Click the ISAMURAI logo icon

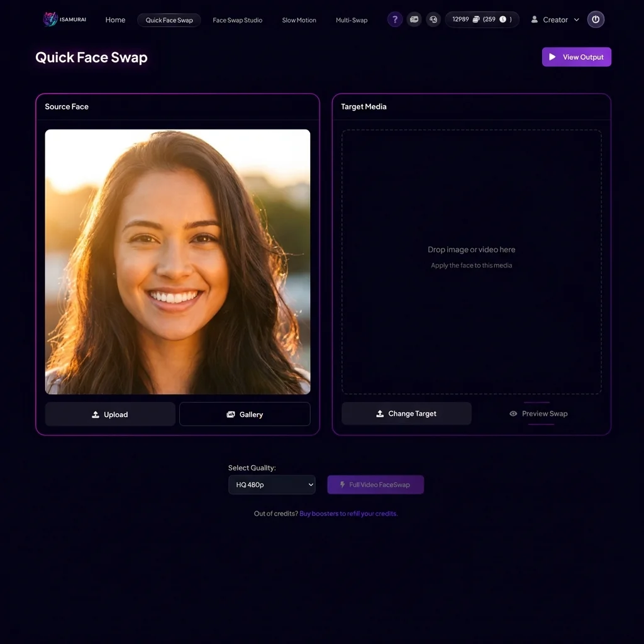(50, 19)
